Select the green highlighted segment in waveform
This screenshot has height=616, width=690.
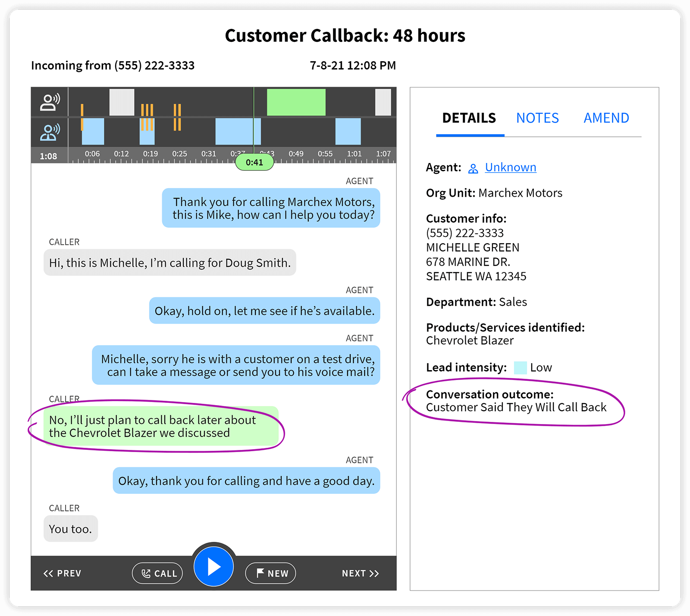click(296, 102)
